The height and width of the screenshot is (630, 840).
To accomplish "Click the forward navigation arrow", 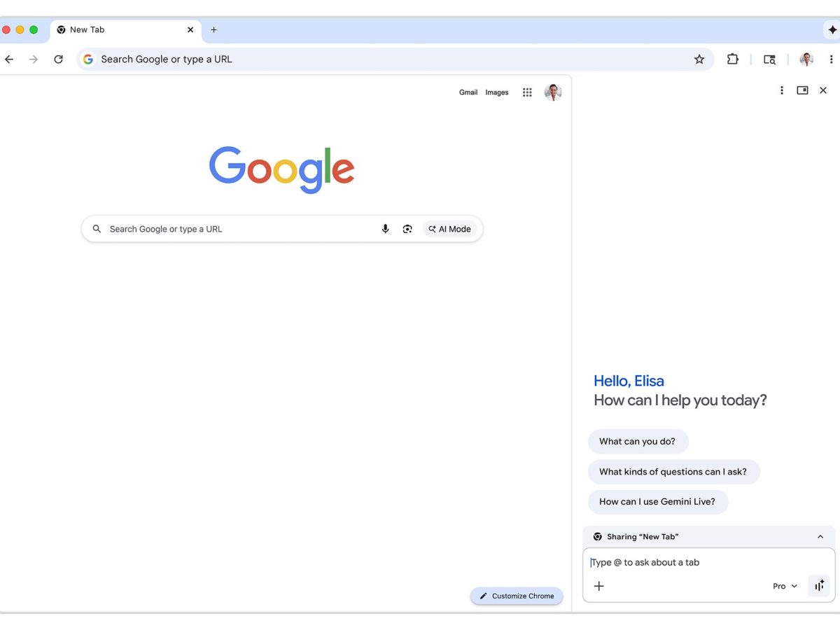I will (34, 59).
